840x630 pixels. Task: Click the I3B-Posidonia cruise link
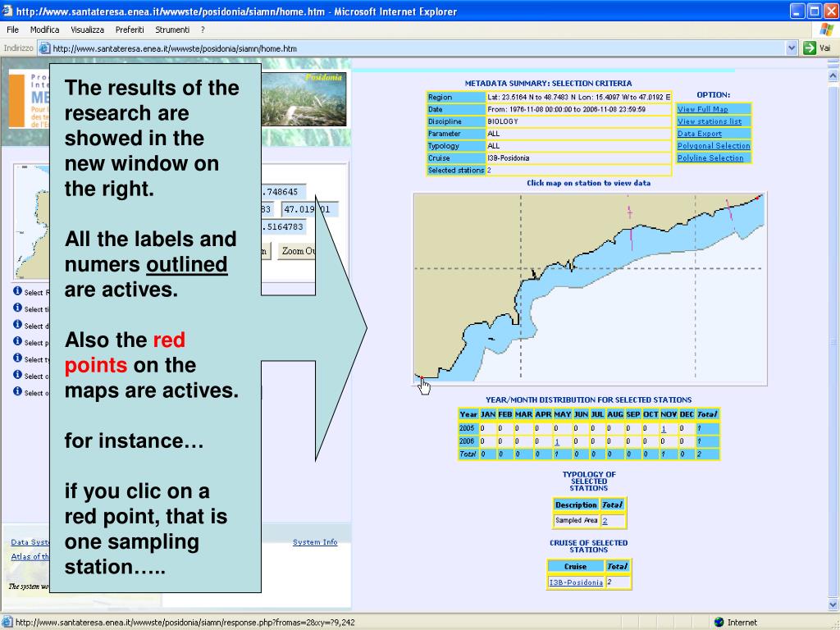point(576,582)
